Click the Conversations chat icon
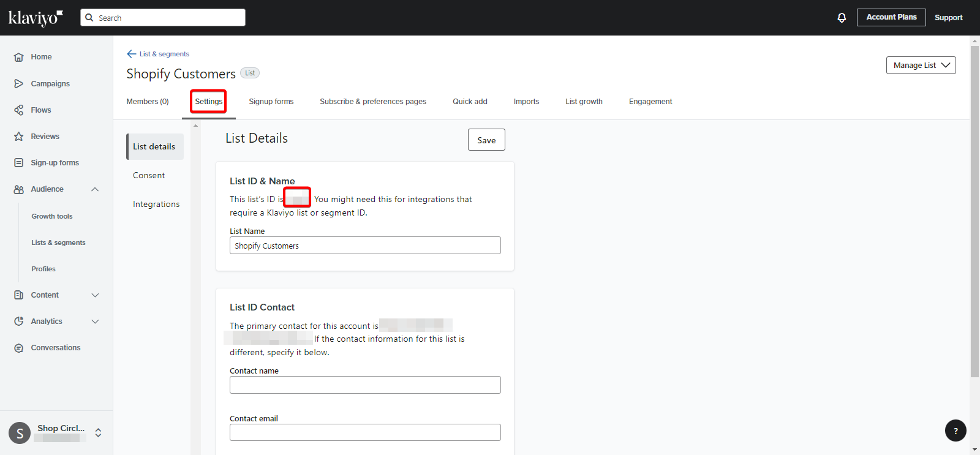The image size is (980, 455). (19, 348)
